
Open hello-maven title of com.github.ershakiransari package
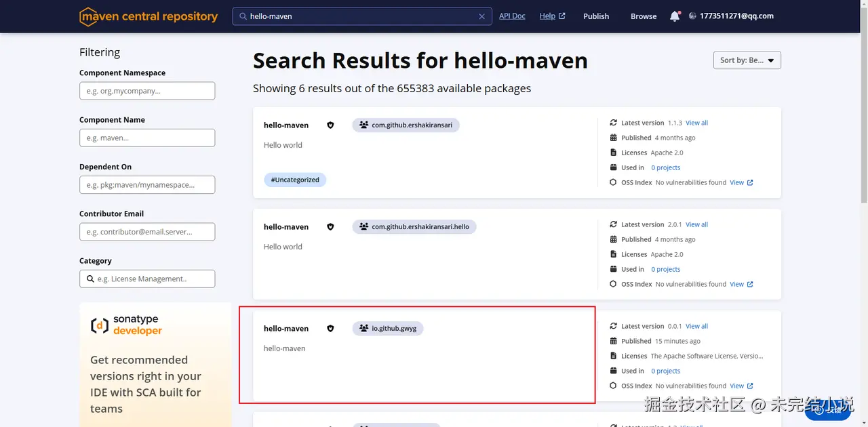tap(286, 125)
